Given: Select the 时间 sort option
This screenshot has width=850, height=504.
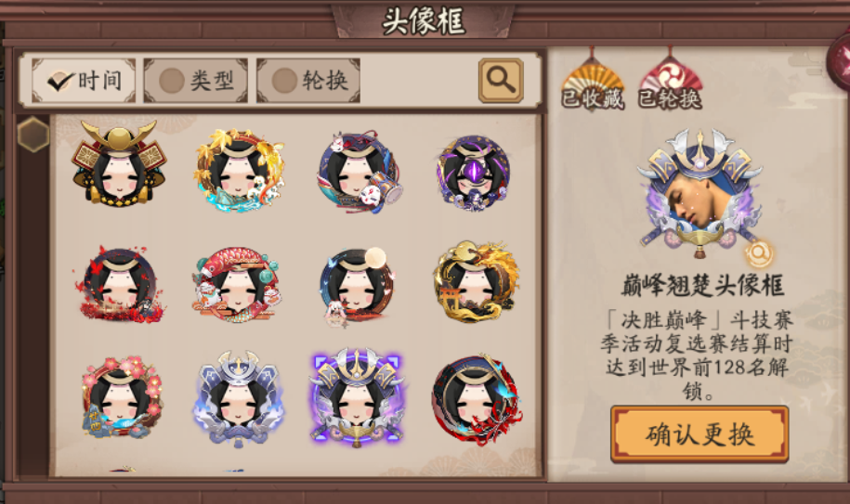Looking at the screenshot, I should click(84, 81).
